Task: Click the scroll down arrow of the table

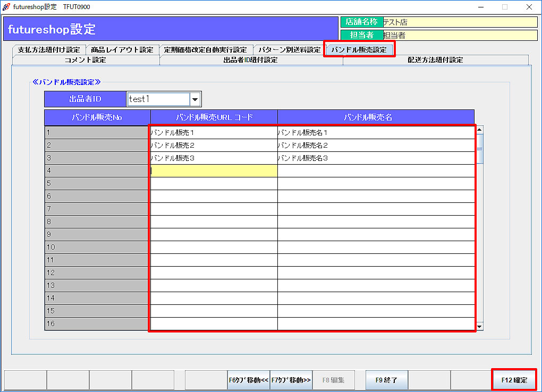Action: pyautogui.click(x=479, y=327)
